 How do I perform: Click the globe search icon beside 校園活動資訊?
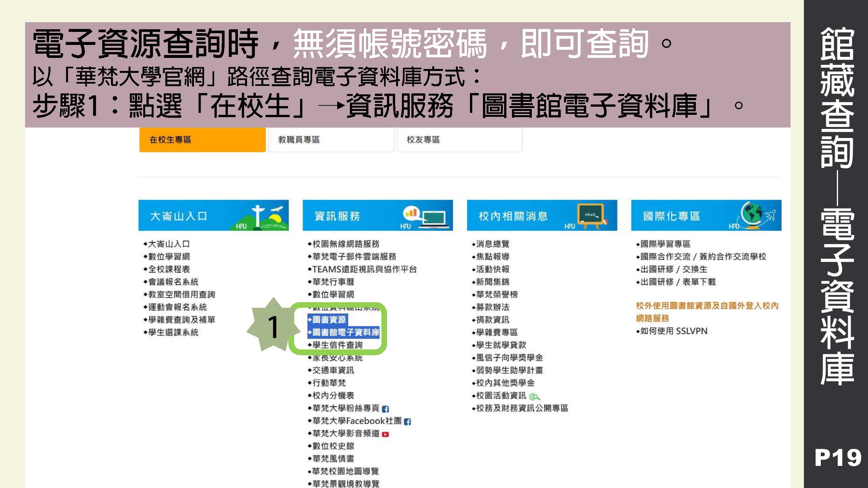[534, 396]
